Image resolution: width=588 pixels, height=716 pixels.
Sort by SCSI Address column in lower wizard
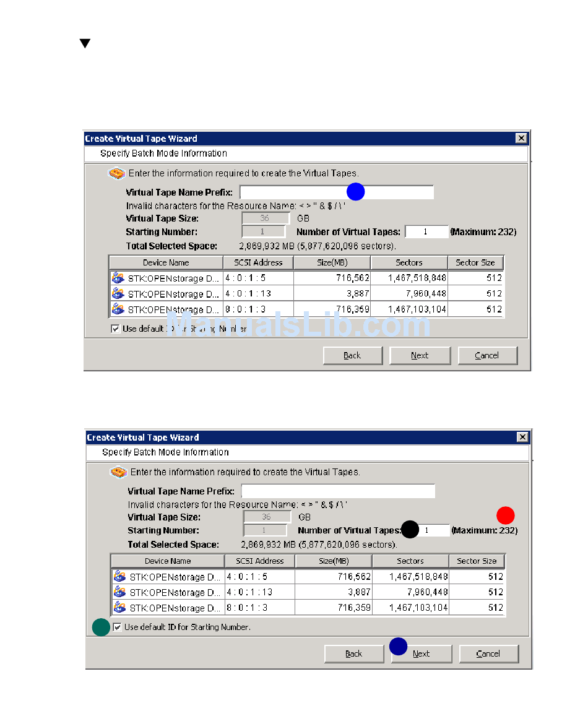tap(260, 561)
